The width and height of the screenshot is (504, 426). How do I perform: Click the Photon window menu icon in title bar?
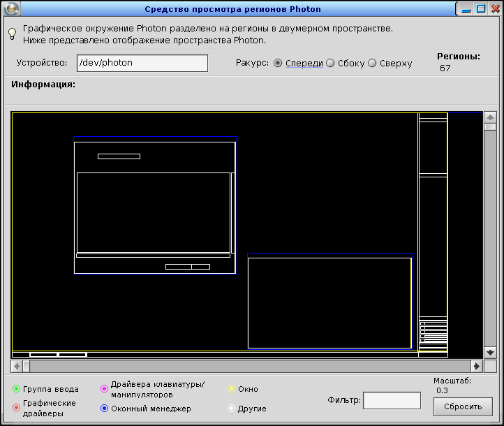(x=10, y=9)
